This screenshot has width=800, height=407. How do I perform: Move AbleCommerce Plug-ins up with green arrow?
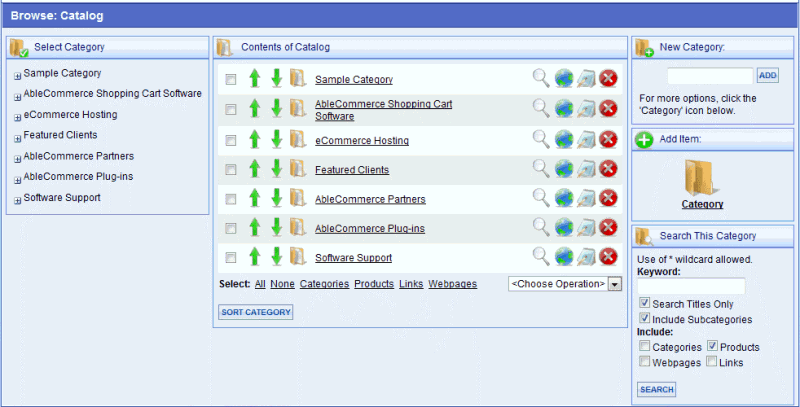(255, 227)
